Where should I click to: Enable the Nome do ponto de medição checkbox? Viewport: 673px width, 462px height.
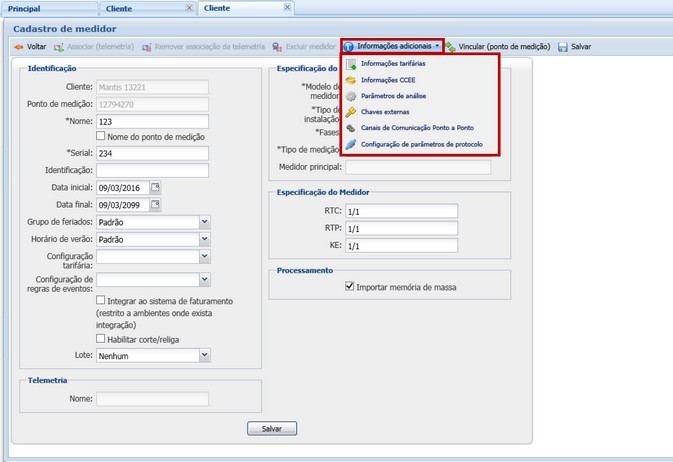pos(101,136)
